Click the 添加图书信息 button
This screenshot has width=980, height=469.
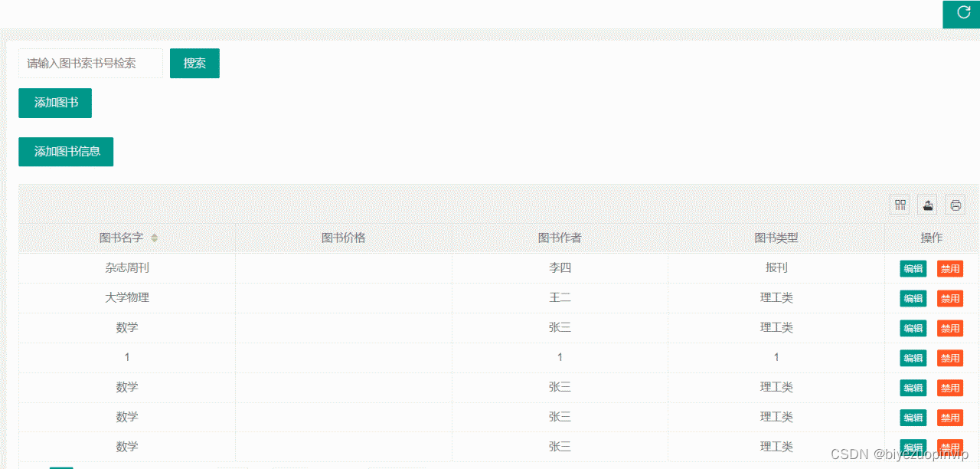pos(66,152)
